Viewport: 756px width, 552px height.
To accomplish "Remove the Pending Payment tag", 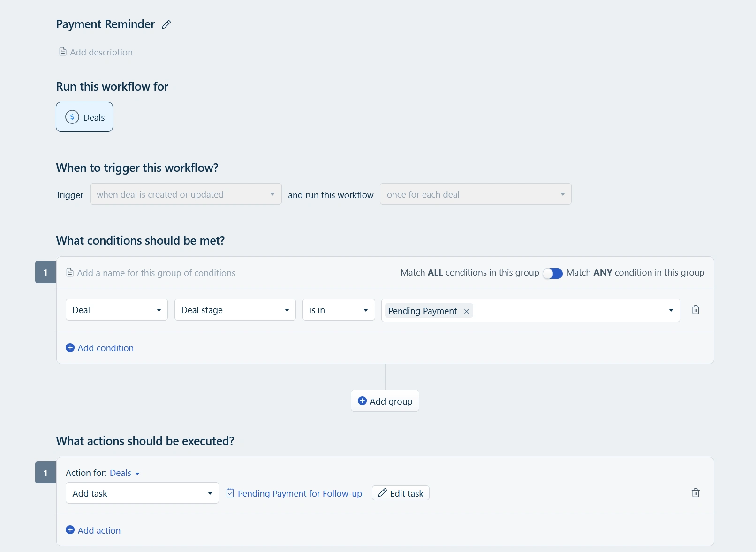I will click(x=467, y=311).
